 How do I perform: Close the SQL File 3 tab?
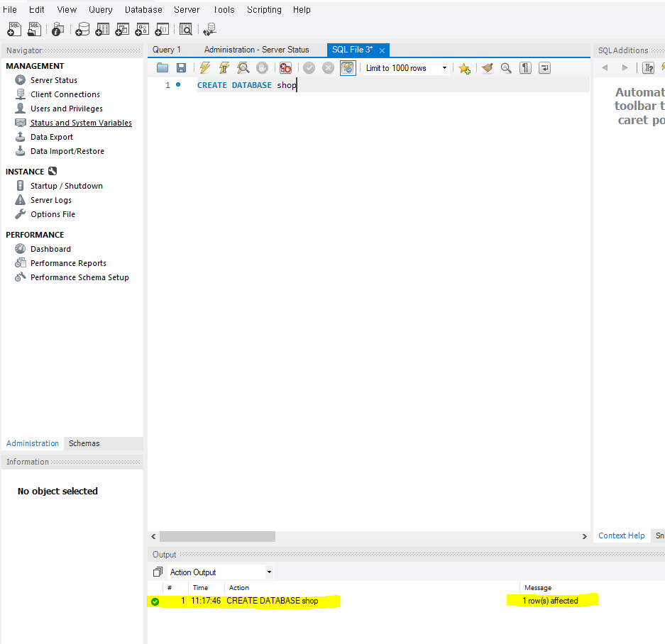point(382,50)
